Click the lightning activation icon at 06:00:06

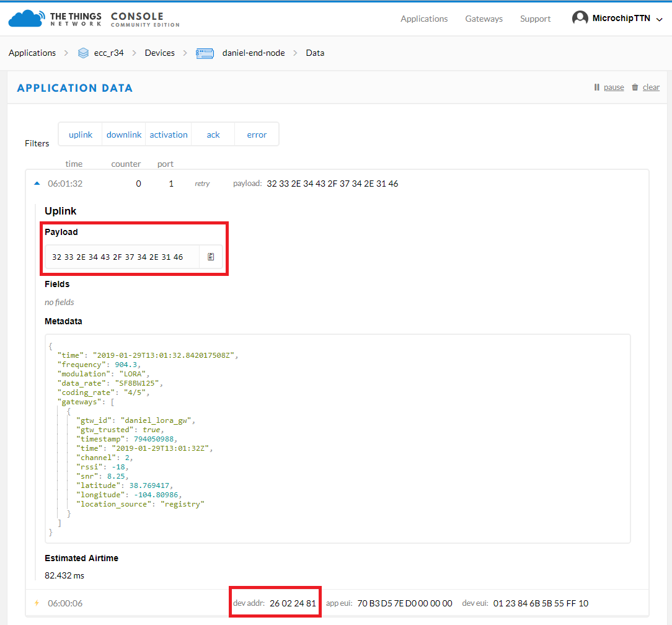(x=37, y=603)
